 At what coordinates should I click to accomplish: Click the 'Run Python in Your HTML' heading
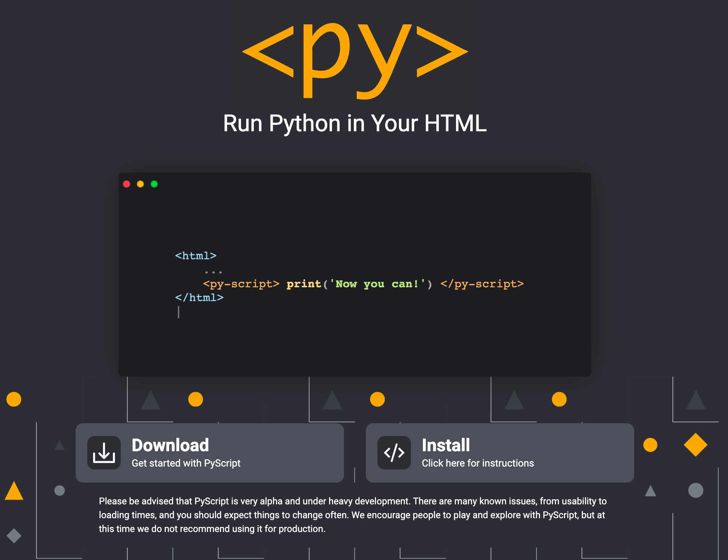pyautogui.click(x=355, y=123)
